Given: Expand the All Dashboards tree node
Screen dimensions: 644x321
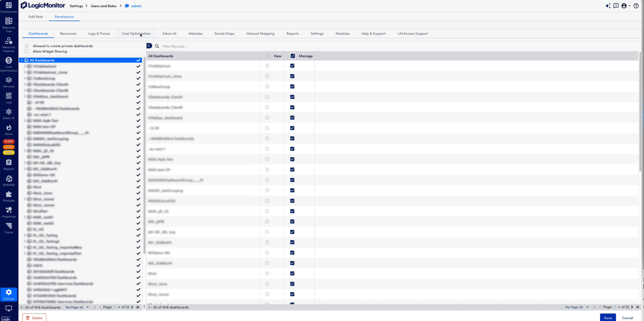Looking at the screenshot, I should pyautogui.click(x=22, y=60).
